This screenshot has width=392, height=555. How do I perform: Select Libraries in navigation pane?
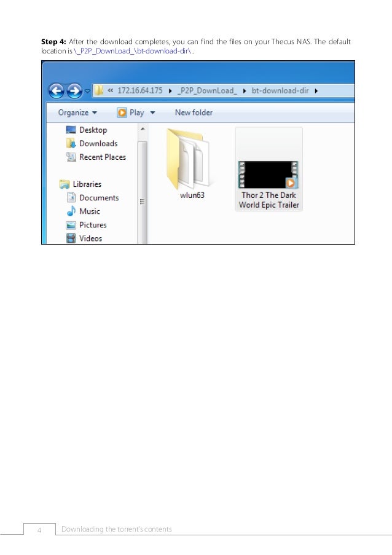[x=87, y=184]
